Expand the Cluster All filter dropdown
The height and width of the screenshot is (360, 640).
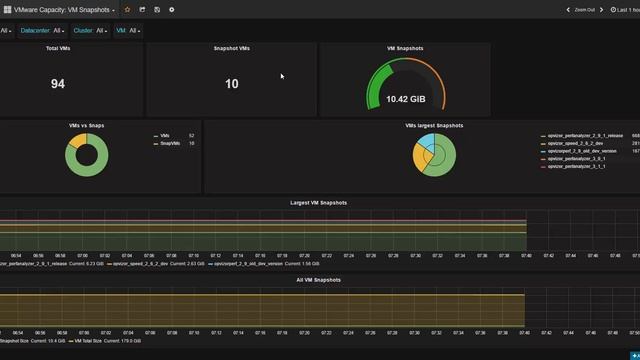90,31
